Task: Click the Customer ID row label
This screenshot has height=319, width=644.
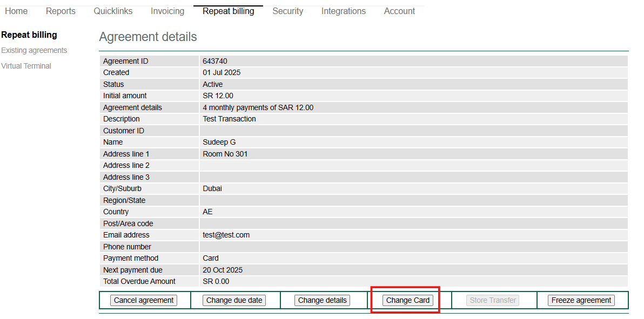Action: (124, 131)
